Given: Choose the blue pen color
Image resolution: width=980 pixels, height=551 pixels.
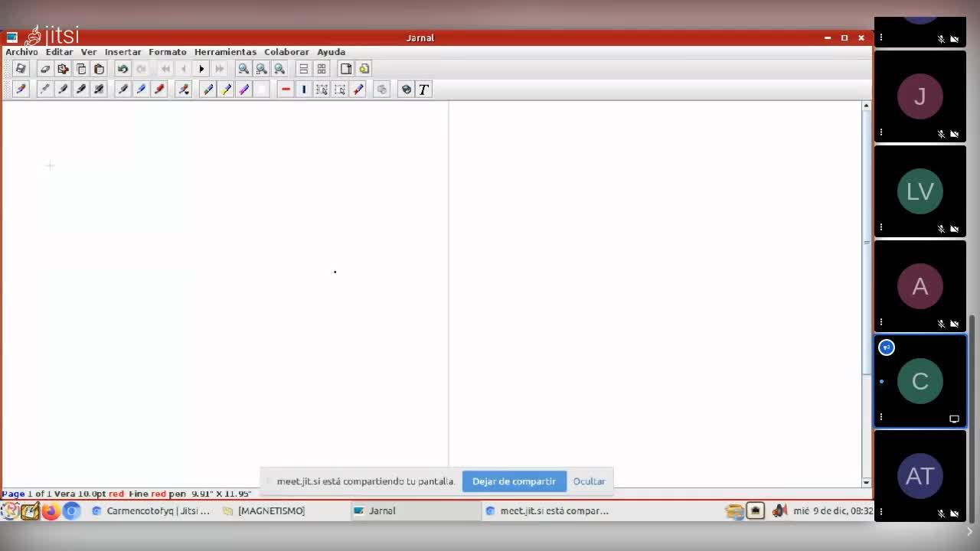Looking at the screenshot, I should coord(141,90).
